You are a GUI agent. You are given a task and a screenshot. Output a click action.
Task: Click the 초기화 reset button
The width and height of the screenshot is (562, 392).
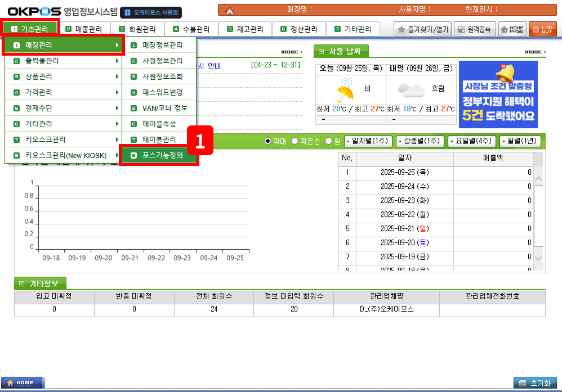534,383
